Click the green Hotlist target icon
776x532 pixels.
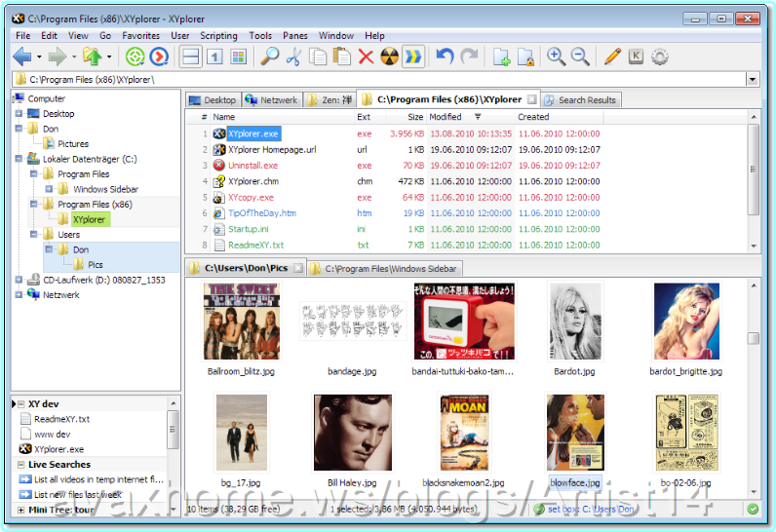coord(135,57)
